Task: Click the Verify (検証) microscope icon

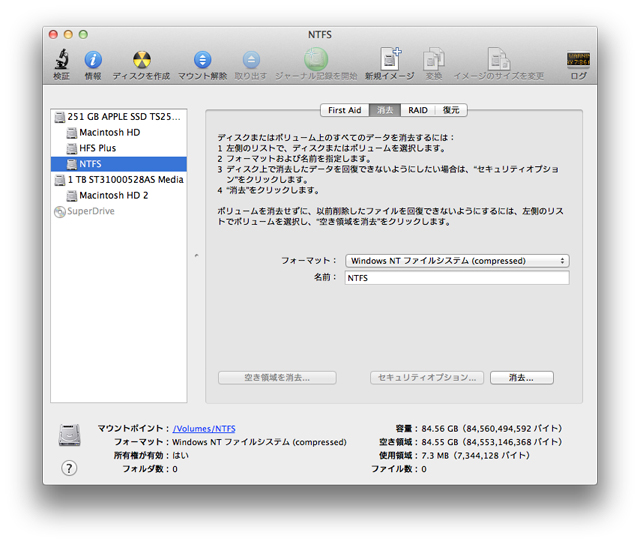Action: point(62,60)
